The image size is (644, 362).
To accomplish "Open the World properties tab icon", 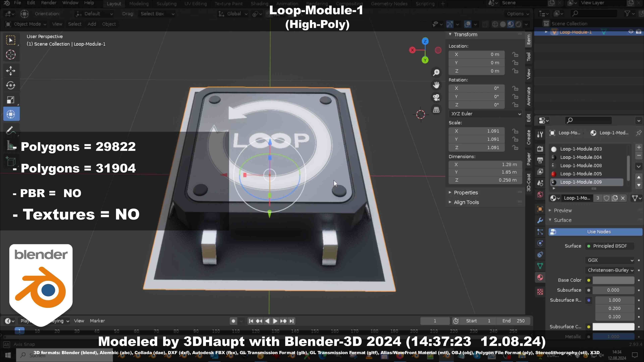I will 540,195.
